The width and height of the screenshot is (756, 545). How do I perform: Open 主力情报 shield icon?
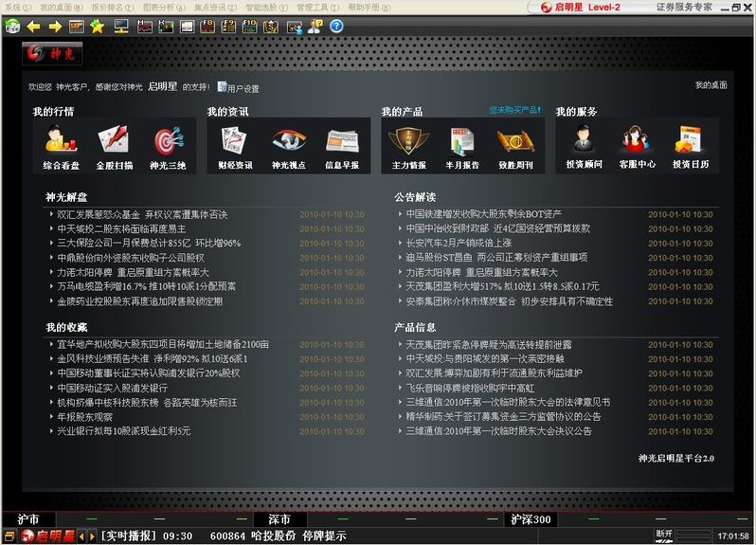[x=408, y=141]
